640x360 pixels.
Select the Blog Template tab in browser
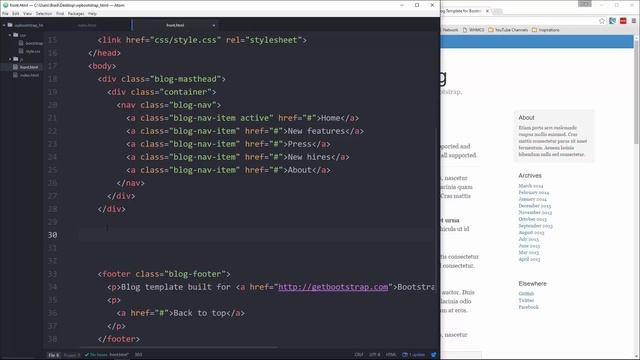point(463,11)
